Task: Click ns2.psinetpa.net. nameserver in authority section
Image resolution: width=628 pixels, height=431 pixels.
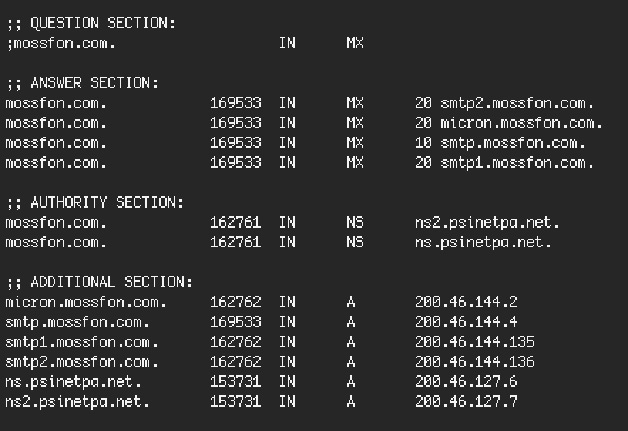Action: tap(487, 222)
